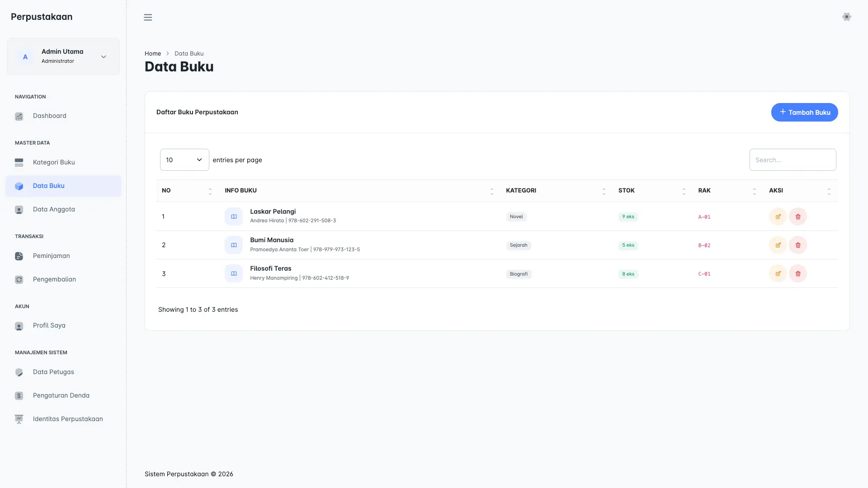Click rack code B-02
The width and height of the screenshot is (868, 488).
(x=704, y=245)
